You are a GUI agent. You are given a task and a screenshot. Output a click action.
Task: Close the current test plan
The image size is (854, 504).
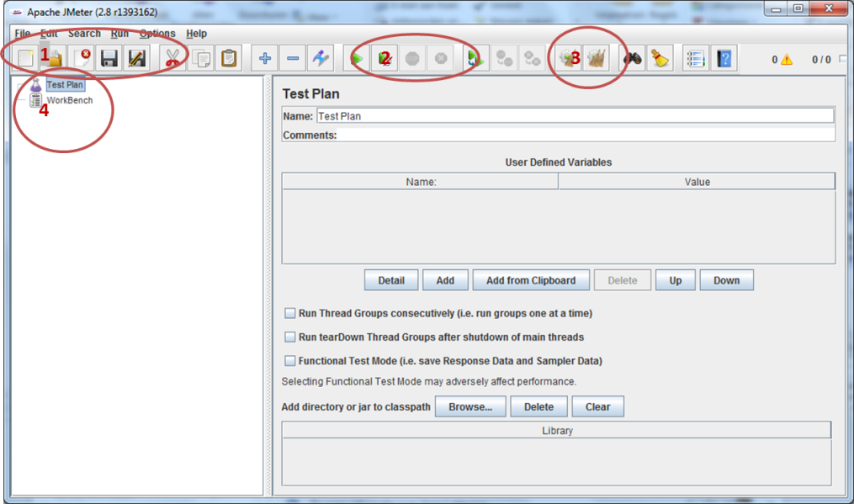pyautogui.click(x=82, y=58)
